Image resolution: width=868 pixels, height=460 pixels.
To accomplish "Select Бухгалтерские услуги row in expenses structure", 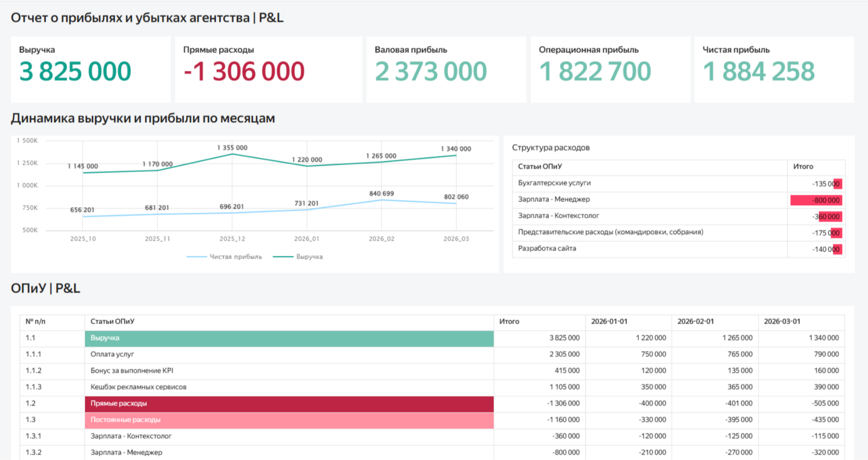I will click(554, 183).
